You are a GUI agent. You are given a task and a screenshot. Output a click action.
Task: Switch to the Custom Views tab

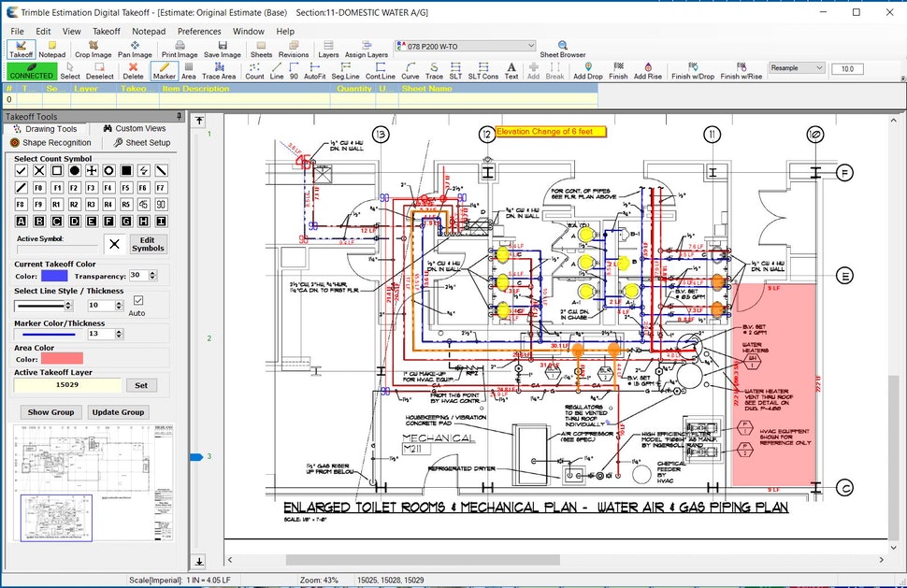(x=135, y=128)
